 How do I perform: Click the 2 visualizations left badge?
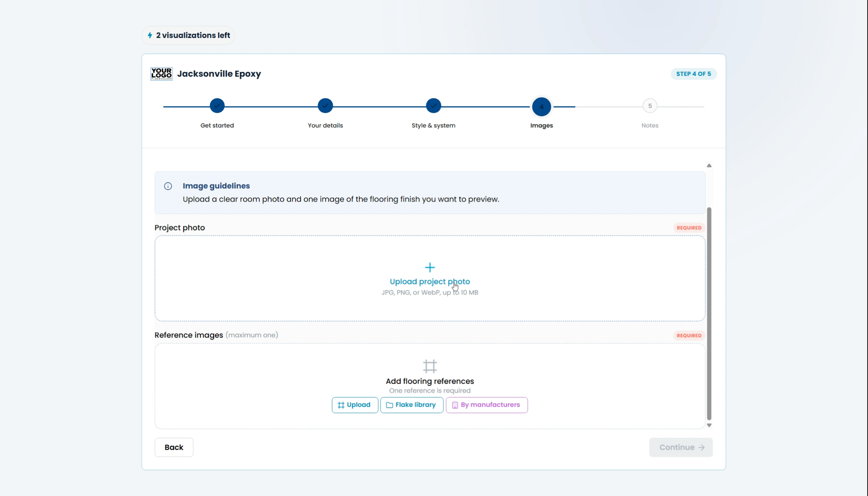188,35
